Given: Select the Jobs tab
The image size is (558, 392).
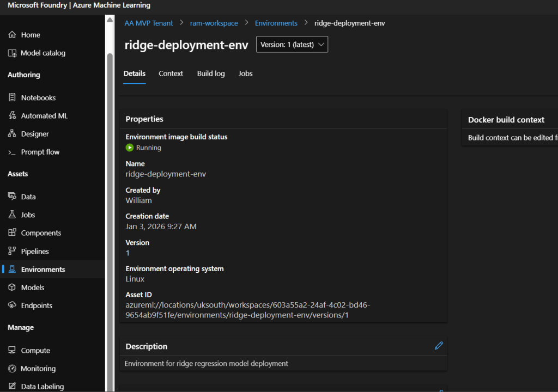Looking at the screenshot, I should [245, 73].
